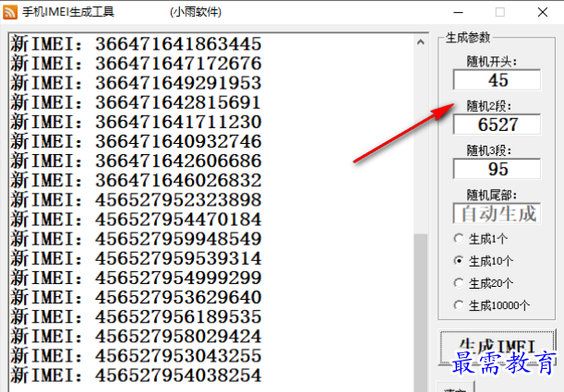Click IMEI line 366471646026832

tap(136, 181)
